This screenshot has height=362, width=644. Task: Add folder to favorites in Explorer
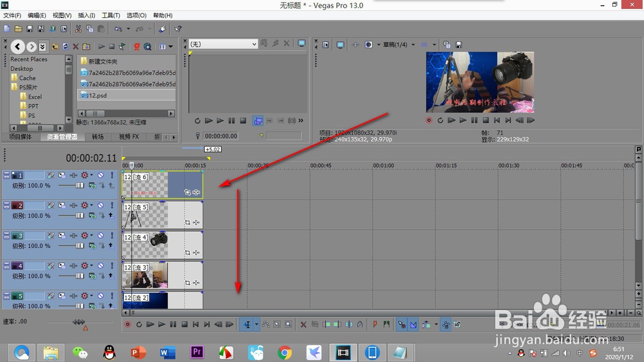pos(86,46)
